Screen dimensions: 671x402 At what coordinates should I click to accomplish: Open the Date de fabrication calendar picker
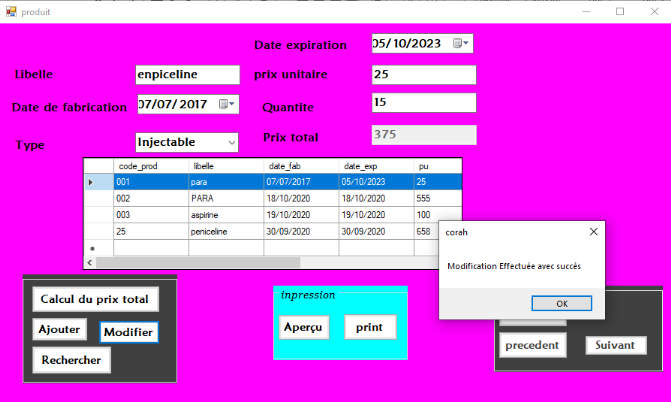pyautogui.click(x=227, y=104)
